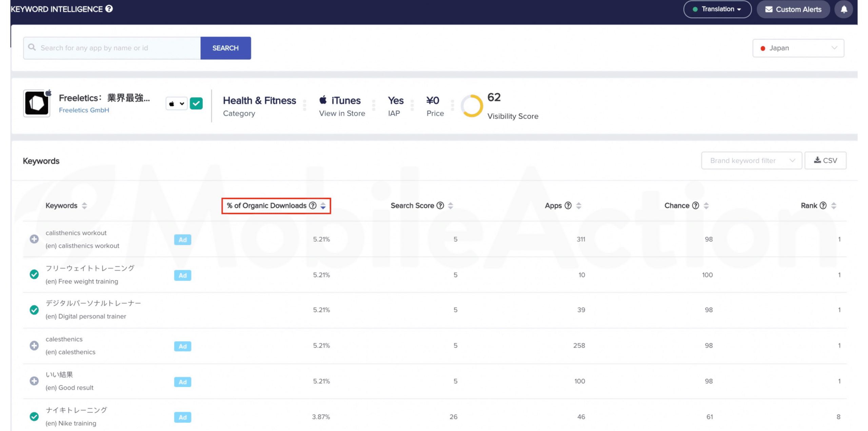
Task: Click the Rank value 8 for Nike training
Action: pyautogui.click(x=839, y=417)
